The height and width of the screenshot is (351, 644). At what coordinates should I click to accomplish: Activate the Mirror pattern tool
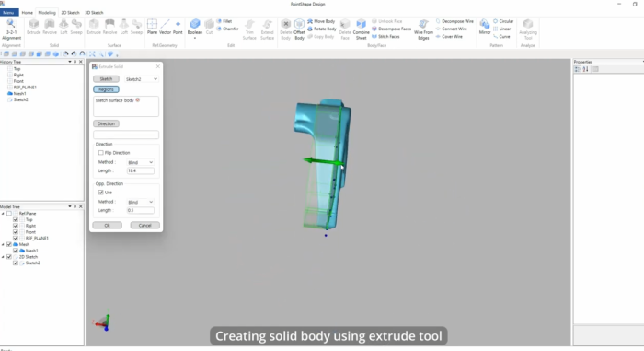point(485,27)
